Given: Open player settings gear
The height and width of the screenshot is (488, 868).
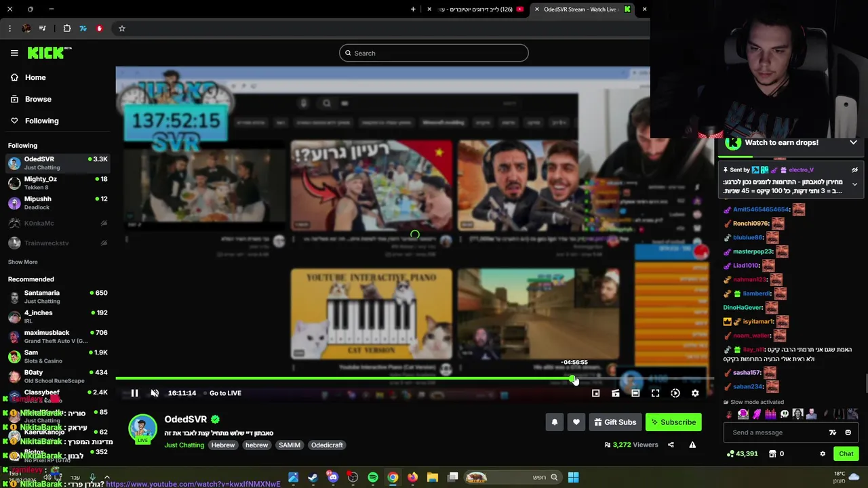Looking at the screenshot, I should pos(695,393).
